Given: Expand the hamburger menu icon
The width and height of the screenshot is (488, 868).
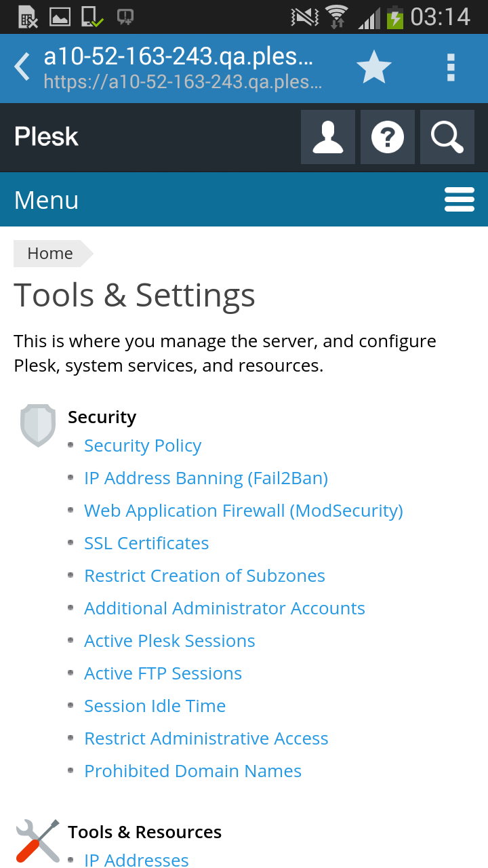Looking at the screenshot, I should 459,199.
